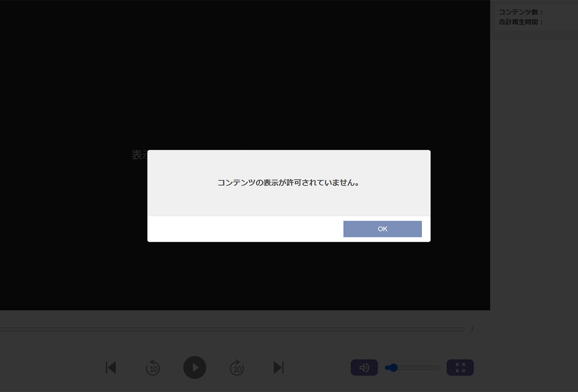578x392 pixels.
Task: Rewind 10 seconds
Action: click(153, 368)
